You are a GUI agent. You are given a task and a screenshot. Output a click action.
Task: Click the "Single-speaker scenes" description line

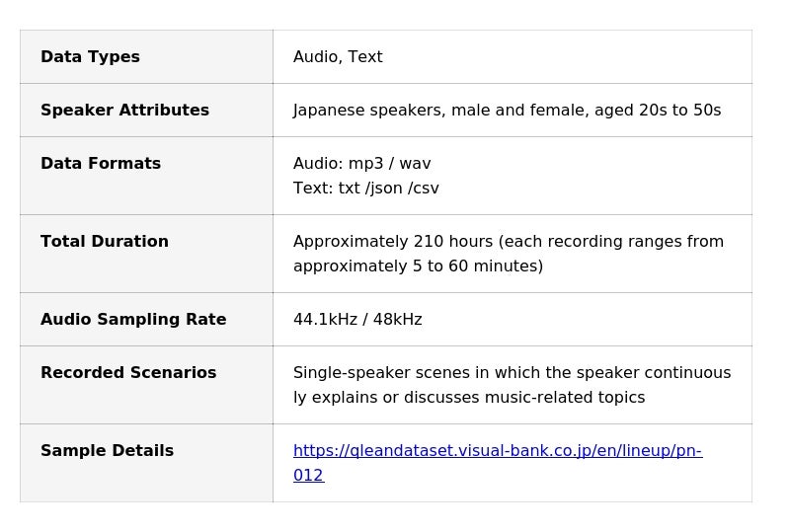coord(512,373)
